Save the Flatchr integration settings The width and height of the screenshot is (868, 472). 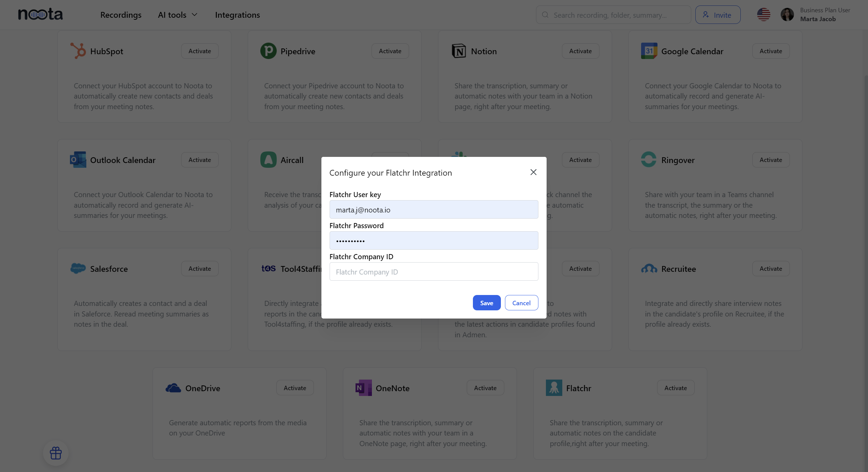click(x=487, y=303)
